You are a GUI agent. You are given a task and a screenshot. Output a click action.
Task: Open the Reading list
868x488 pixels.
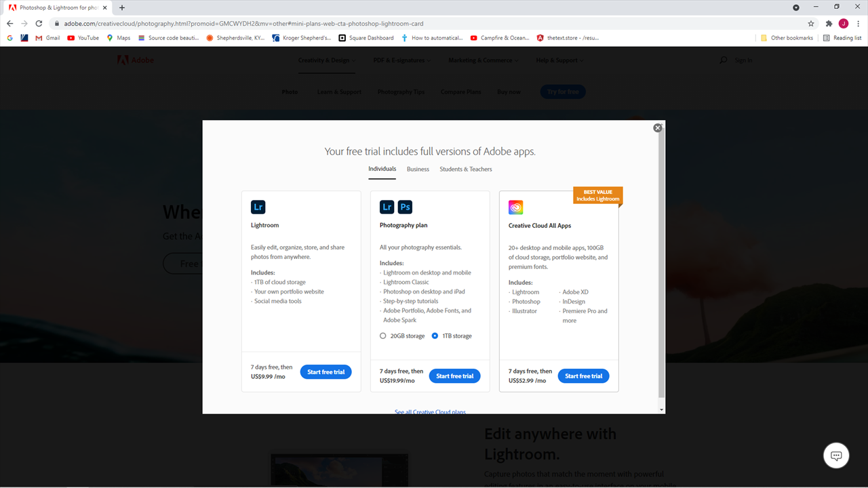[x=842, y=38]
